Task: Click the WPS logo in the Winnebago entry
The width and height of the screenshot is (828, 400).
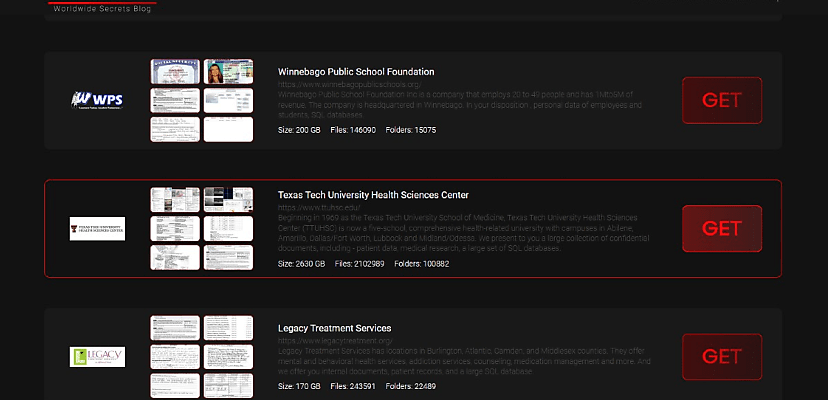Action: click(97, 100)
